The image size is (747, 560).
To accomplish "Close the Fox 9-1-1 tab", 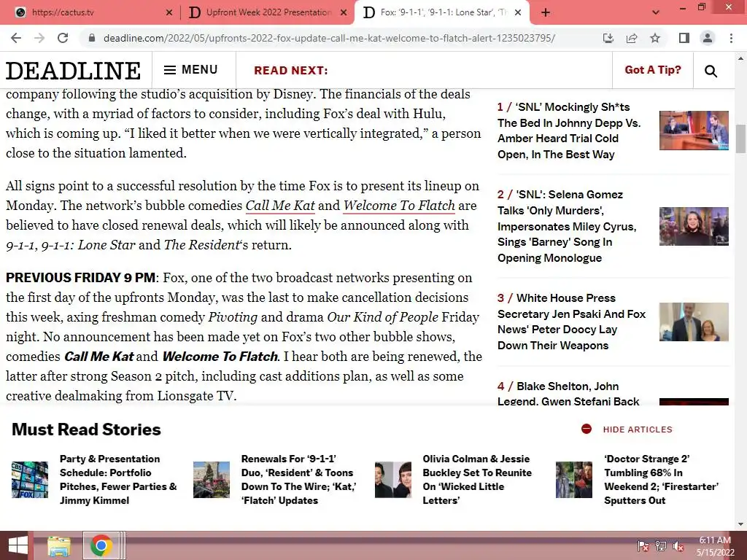I will click(519, 13).
